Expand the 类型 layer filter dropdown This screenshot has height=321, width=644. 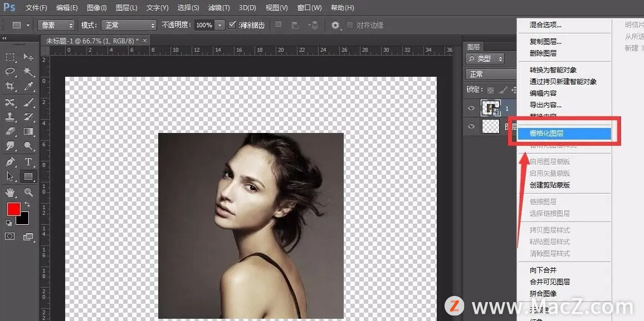[x=485, y=58]
